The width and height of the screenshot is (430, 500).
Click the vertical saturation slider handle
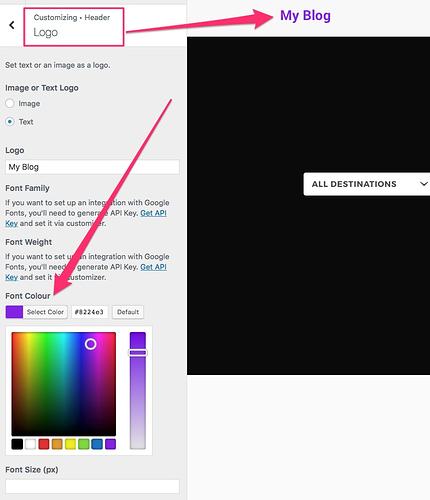138,353
